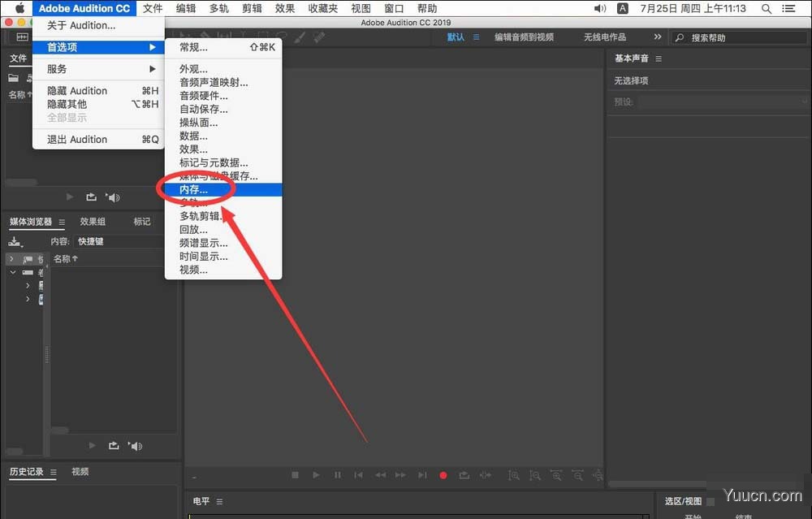
Task: Click the 电平 level meter strip
Action: coord(201,501)
